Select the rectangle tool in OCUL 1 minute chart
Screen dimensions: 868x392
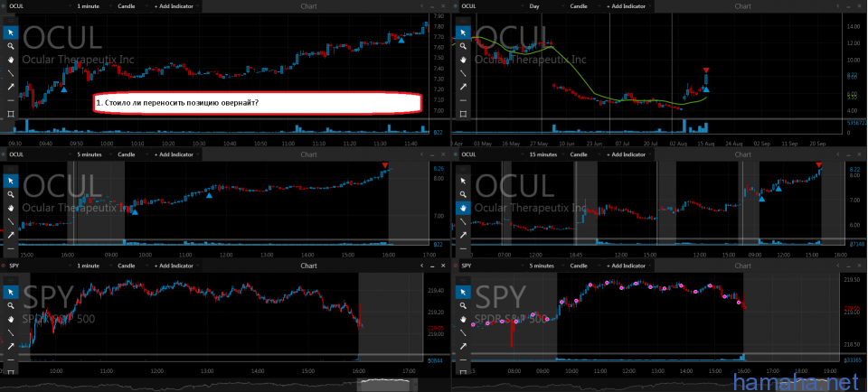tap(11, 114)
